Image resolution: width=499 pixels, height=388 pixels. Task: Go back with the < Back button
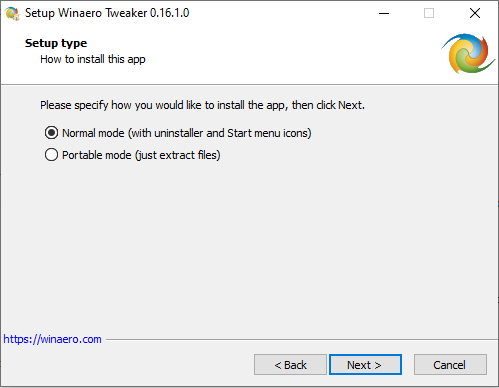click(x=290, y=365)
